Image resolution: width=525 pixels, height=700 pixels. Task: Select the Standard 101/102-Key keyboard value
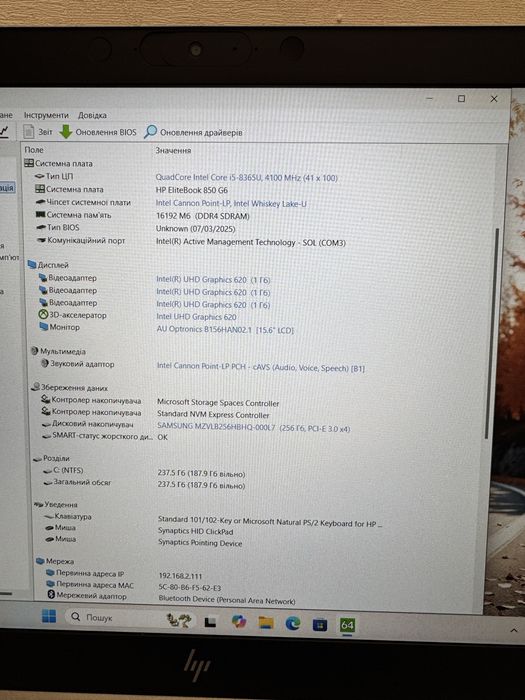[270, 522]
